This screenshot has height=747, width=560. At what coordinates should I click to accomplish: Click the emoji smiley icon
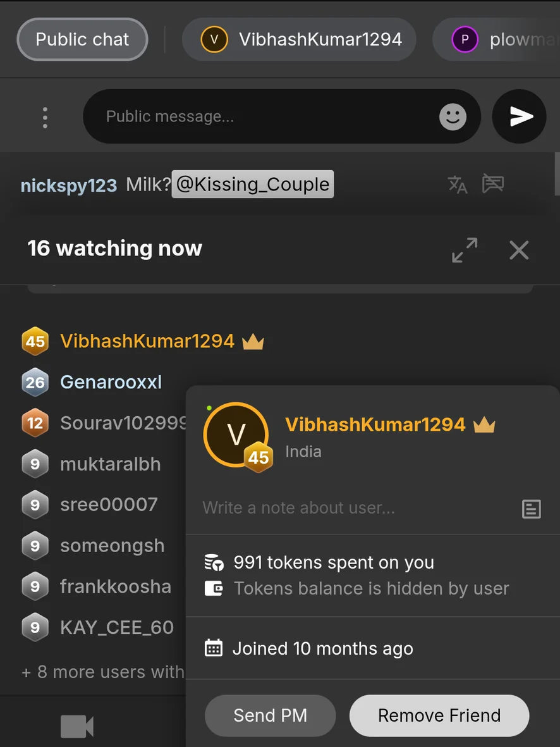click(453, 117)
